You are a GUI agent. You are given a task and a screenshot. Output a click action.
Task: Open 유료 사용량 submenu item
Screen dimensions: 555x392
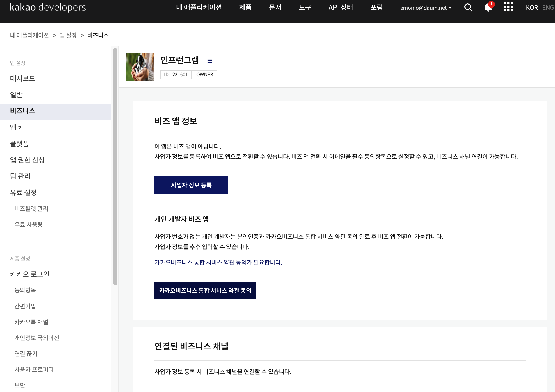pyautogui.click(x=28, y=224)
